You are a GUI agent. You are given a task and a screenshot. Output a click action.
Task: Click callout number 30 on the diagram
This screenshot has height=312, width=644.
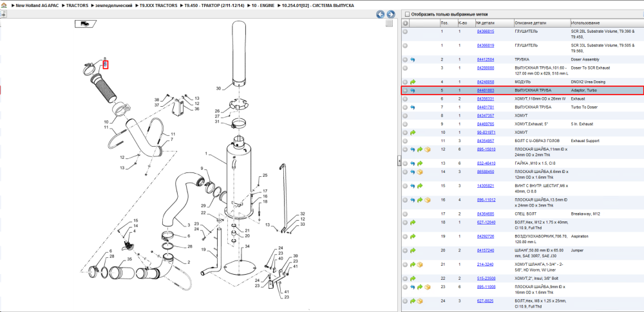click(218, 88)
